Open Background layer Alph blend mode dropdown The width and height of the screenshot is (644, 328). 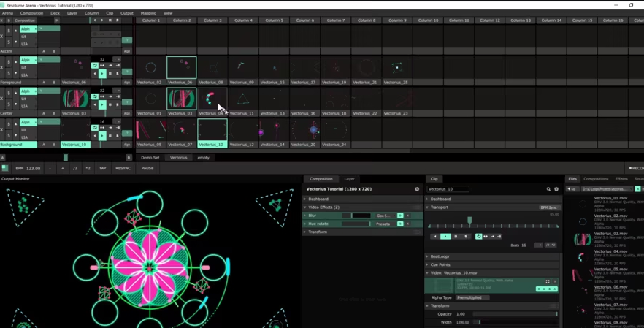click(x=28, y=123)
